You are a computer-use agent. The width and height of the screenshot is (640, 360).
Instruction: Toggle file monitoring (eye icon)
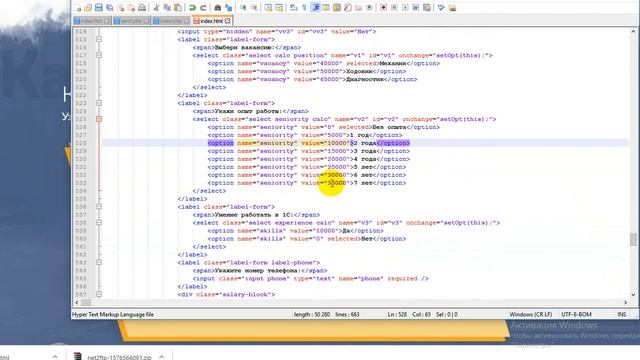(x=369, y=8)
